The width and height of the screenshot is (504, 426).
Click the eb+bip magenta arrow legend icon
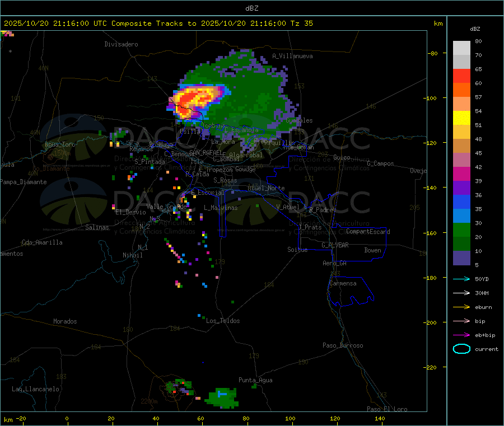click(x=461, y=335)
